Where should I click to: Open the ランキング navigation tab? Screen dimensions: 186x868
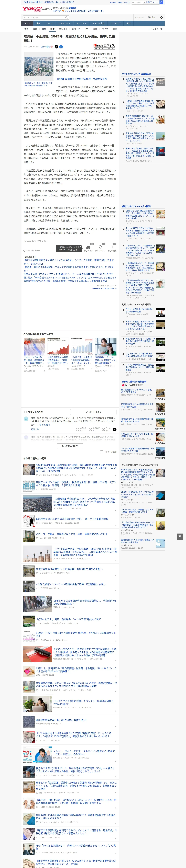[115, 24]
